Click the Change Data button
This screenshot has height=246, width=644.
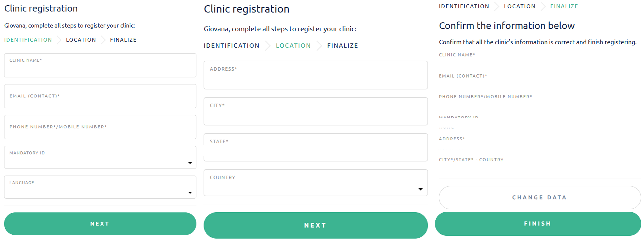click(539, 197)
